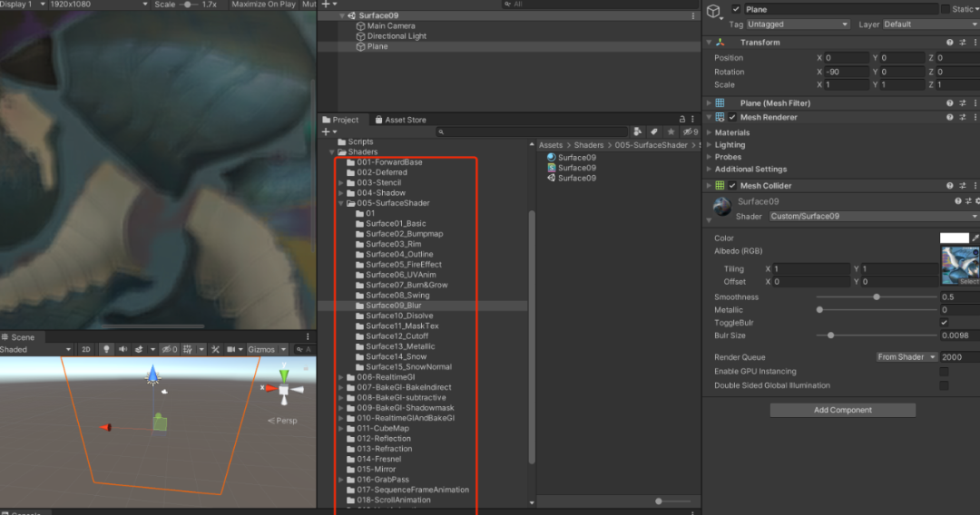
Task: Open Mesh Renderer presets icon
Action: point(963,117)
